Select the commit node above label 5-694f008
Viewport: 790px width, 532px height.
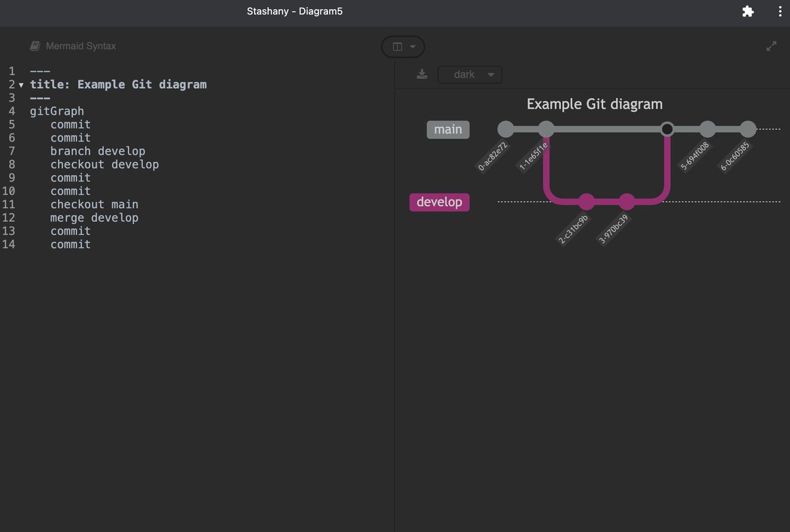(x=707, y=129)
